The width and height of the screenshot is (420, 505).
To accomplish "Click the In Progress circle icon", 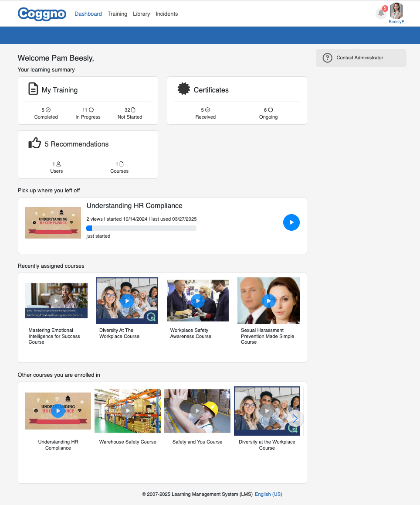I will point(91,110).
